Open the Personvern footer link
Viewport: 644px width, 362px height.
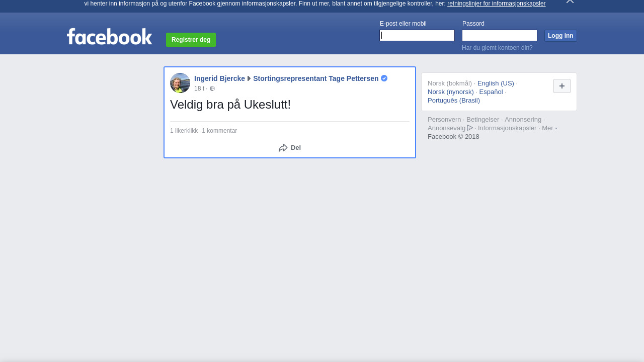click(444, 120)
